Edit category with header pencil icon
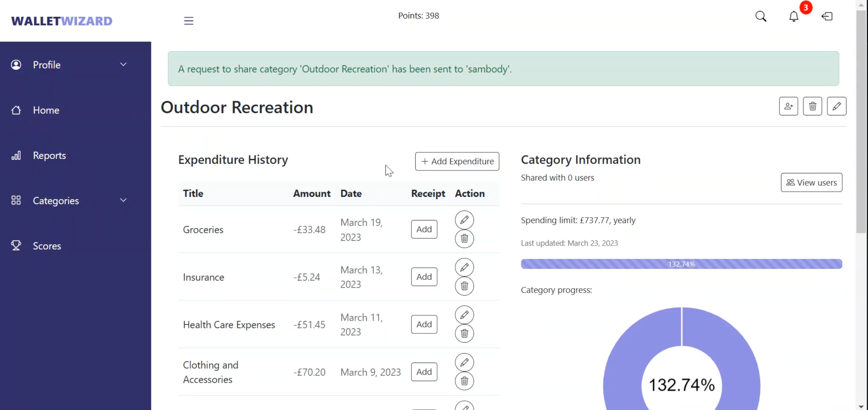The height and width of the screenshot is (410, 868). click(836, 106)
